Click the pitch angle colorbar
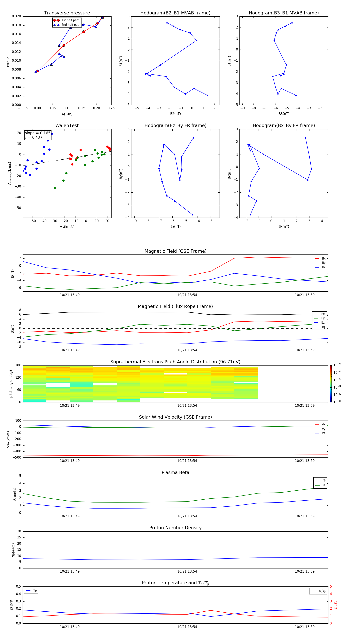Image resolution: width=351 pixels, height=644 pixels. pyautogui.click(x=331, y=384)
